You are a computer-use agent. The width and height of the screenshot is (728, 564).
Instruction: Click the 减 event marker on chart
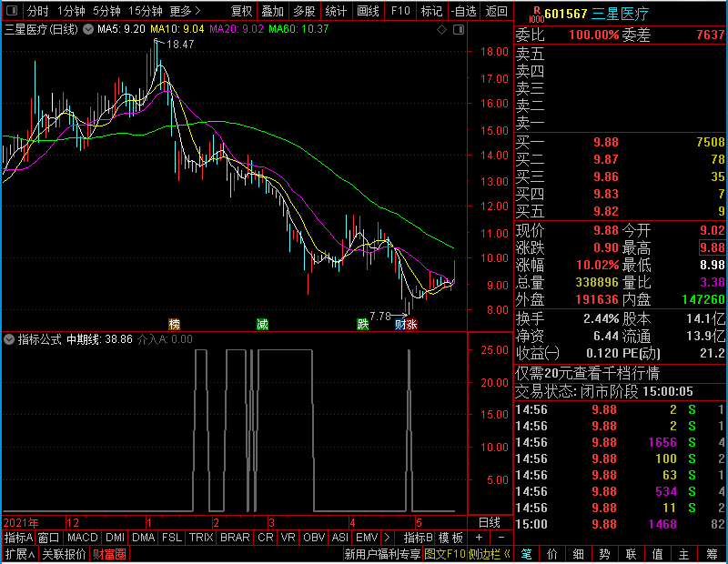[263, 324]
